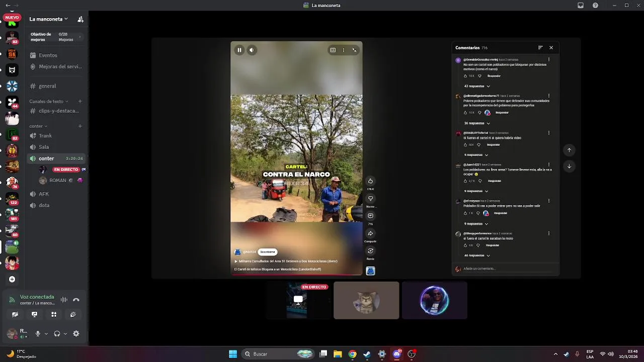644x362 pixels.
Task: Mute the Short's volume speaker icon
Action: pyautogui.click(x=252, y=50)
